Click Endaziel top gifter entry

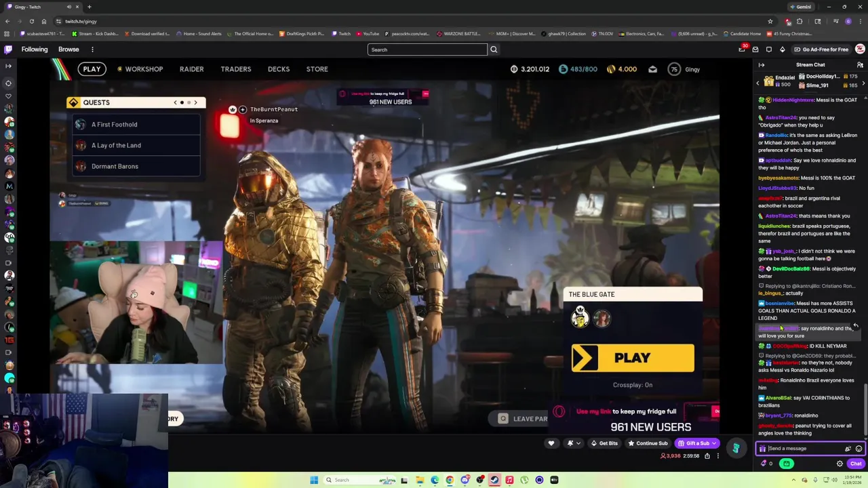[x=778, y=81]
